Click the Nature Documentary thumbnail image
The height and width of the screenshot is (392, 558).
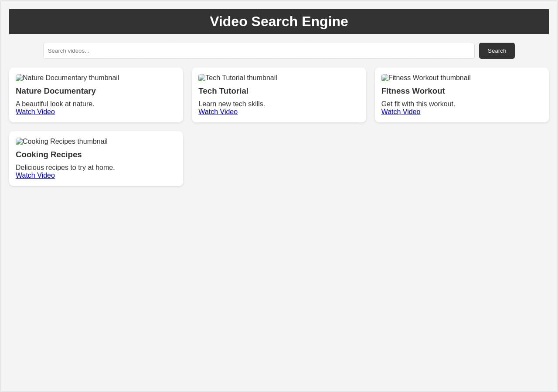[x=68, y=78]
